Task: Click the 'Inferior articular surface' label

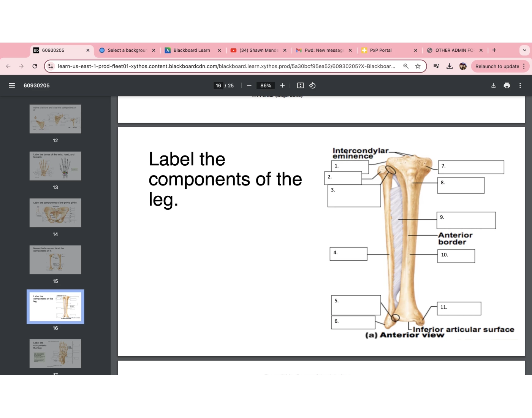Action: (463, 329)
